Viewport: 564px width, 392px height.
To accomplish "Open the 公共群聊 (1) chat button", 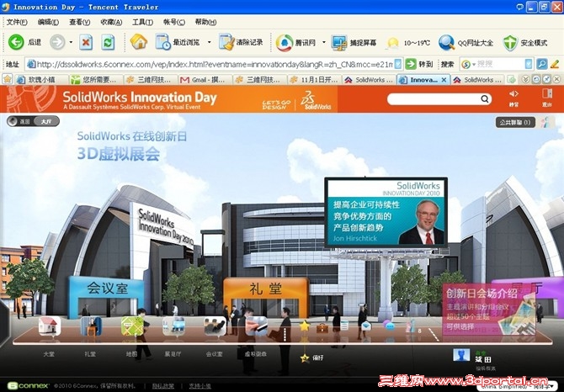I will click(x=514, y=122).
